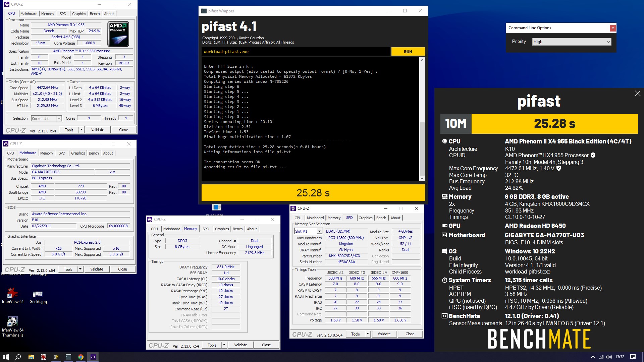Open the Socket #1 selection dropdown
The height and width of the screenshot is (362, 644).
point(46,119)
